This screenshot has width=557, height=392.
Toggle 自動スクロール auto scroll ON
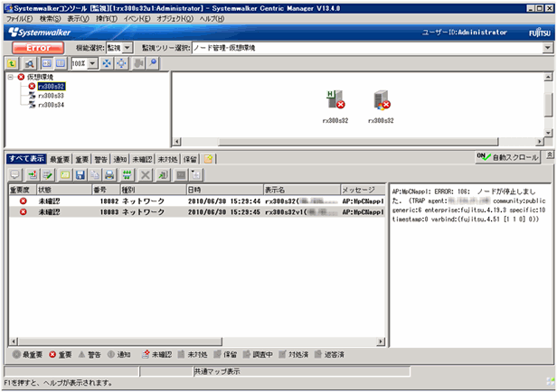coord(508,157)
